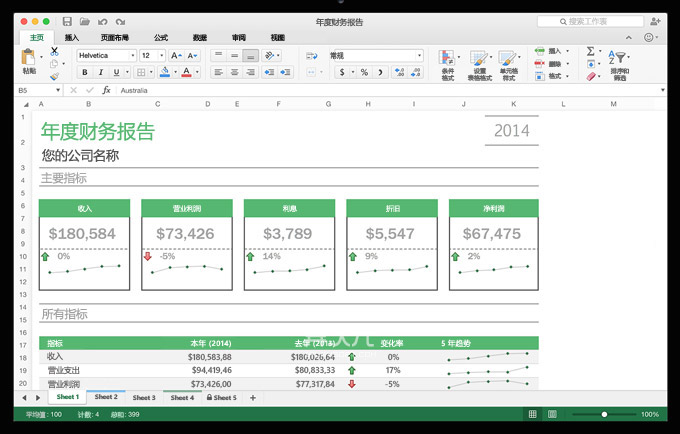The image size is (680, 434).
Task: Click the Paste (粘贴) clipboard icon
Action: (x=28, y=60)
